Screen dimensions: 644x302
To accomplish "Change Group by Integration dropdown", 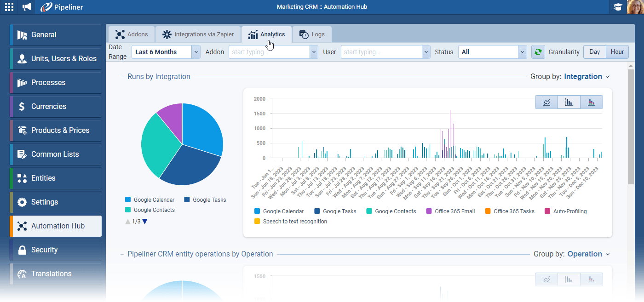I will (x=586, y=77).
